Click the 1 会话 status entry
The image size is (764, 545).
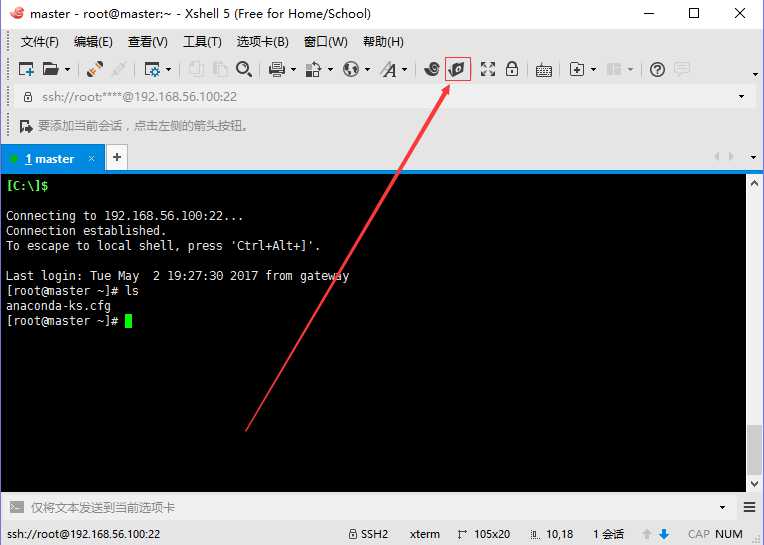pyautogui.click(x=608, y=534)
